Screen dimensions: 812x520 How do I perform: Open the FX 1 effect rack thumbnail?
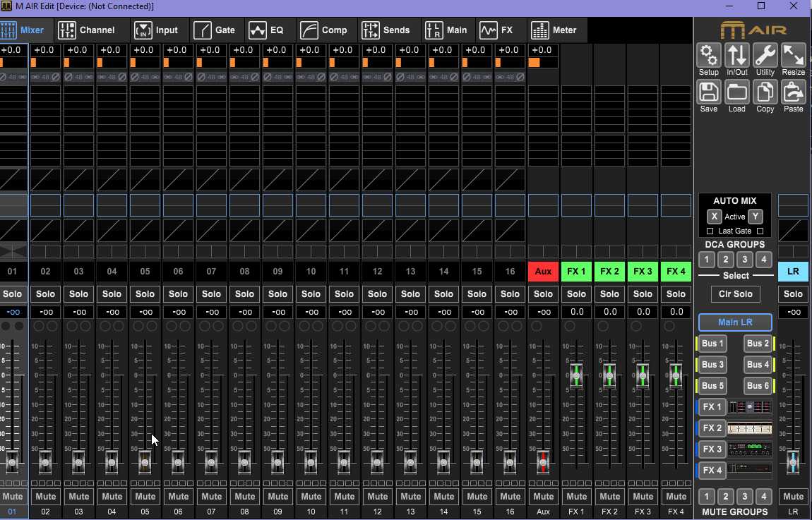tap(749, 407)
